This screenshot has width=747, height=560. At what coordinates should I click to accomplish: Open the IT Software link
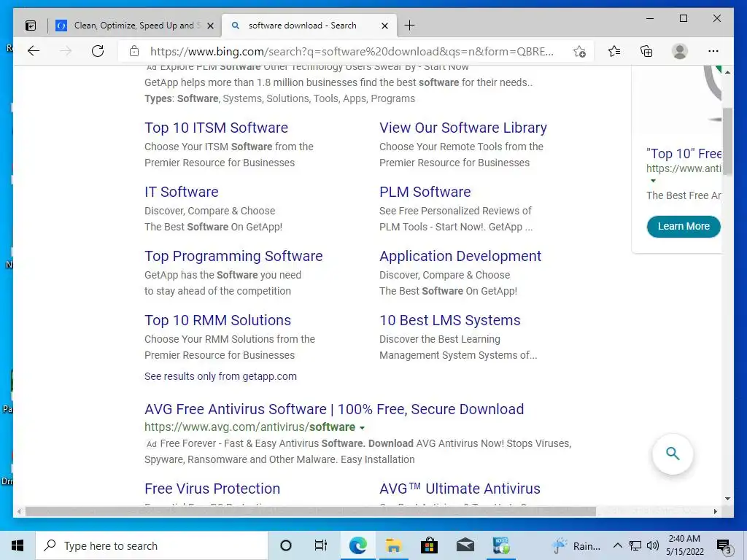182,192
